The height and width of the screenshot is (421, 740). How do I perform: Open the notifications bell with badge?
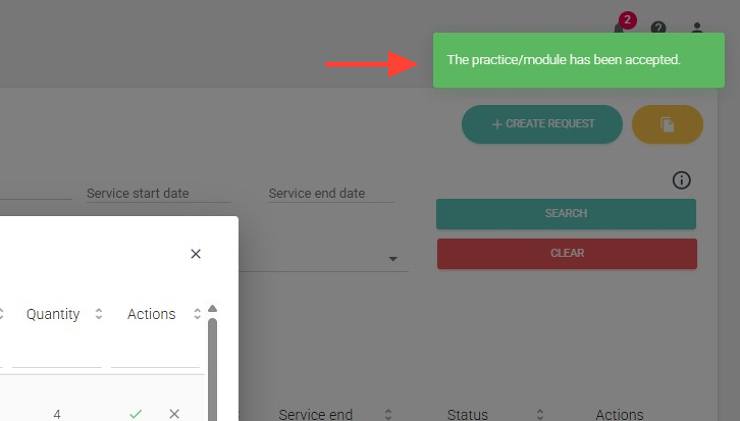621,28
